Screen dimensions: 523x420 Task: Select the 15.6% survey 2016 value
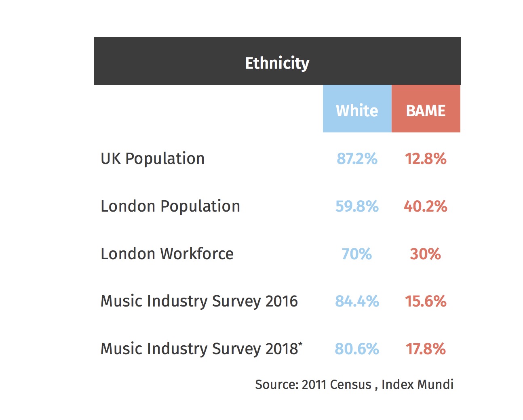click(x=426, y=301)
